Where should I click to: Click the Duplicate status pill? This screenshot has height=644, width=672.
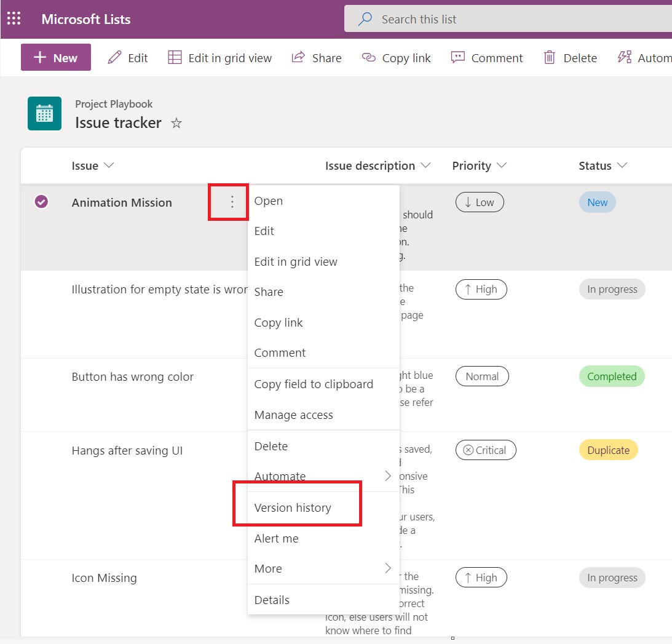click(608, 450)
